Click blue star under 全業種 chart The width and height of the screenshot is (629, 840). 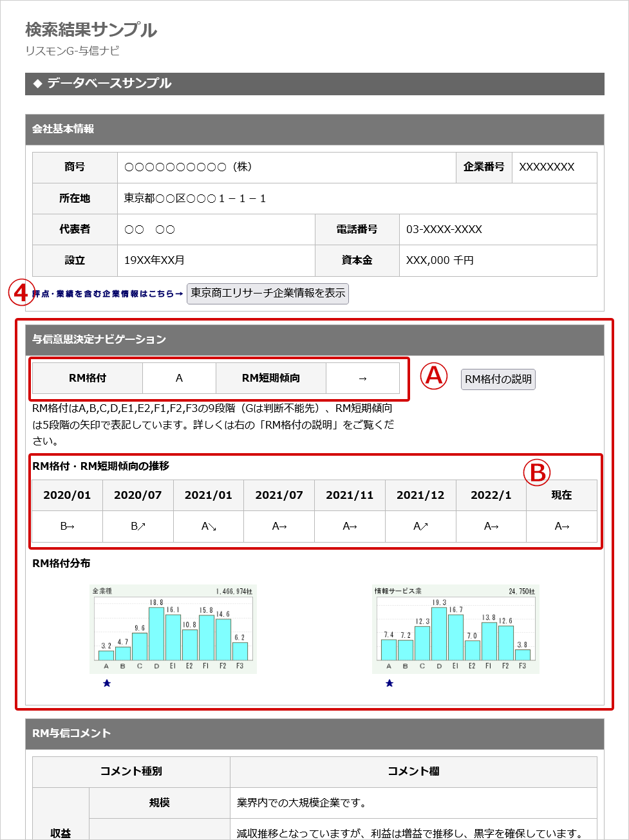(x=107, y=683)
